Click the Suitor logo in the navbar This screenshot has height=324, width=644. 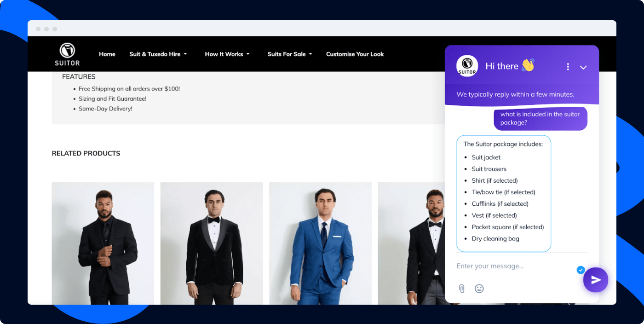tap(67, 54)
